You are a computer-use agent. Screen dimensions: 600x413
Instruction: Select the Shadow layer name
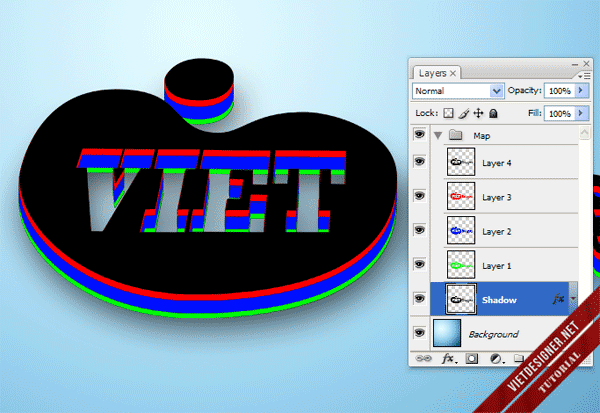499,300
